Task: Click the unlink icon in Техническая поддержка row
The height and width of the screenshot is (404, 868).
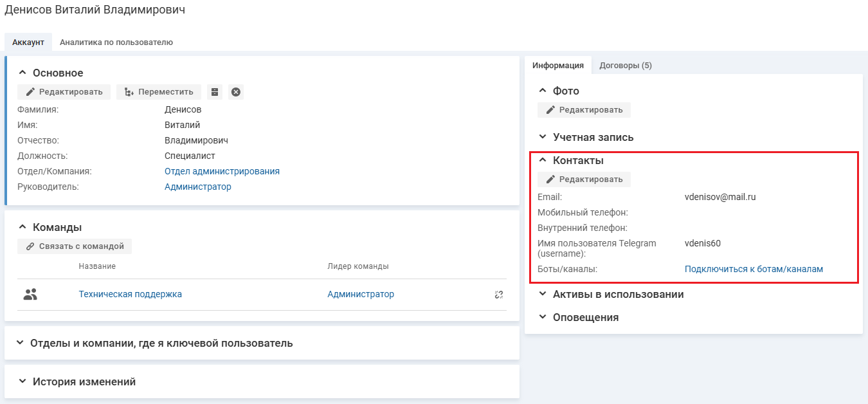Action: pos(498,295)
